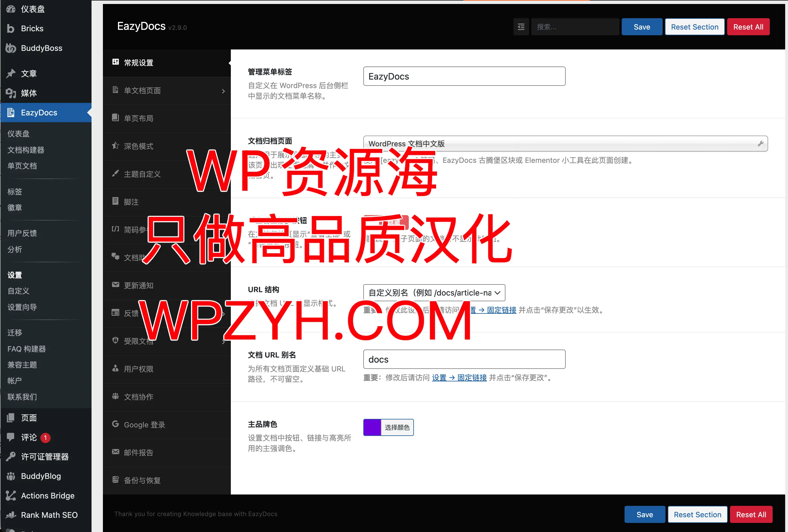
Task: Click the 深色模式 star icon
Action: 115,146
